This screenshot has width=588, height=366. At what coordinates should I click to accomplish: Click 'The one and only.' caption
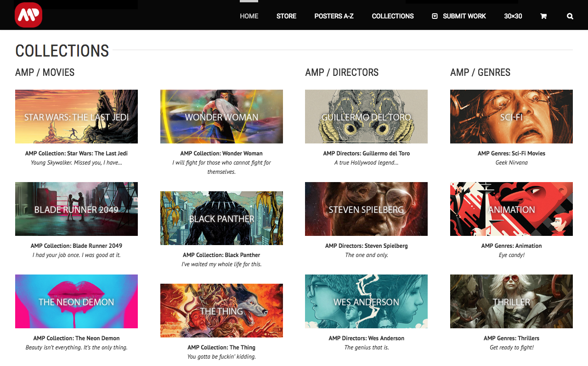(366, 255)
